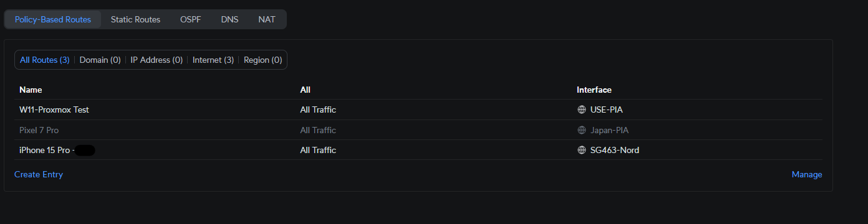The width and height of the screenshot is (868, 224).
Task: Show IP Address (0) routes
Action: click(157, 60)
